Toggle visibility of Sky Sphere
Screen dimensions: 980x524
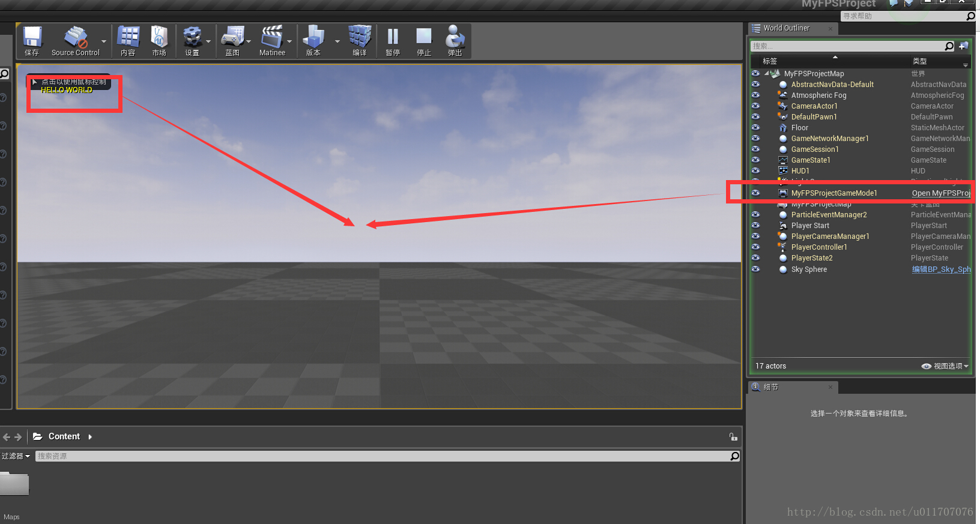click(x=755, y=270)
